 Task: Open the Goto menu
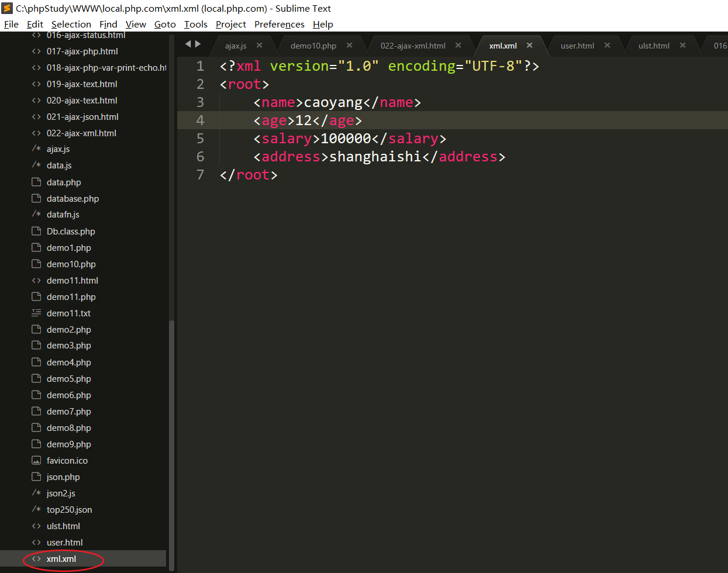(x=165, y=24)
